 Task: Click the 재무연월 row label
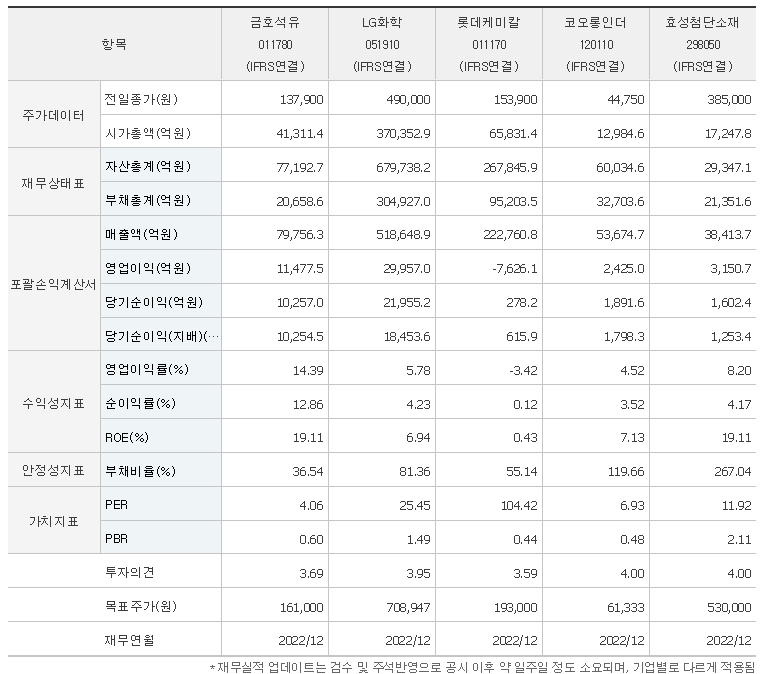click(x=129, y=640)
